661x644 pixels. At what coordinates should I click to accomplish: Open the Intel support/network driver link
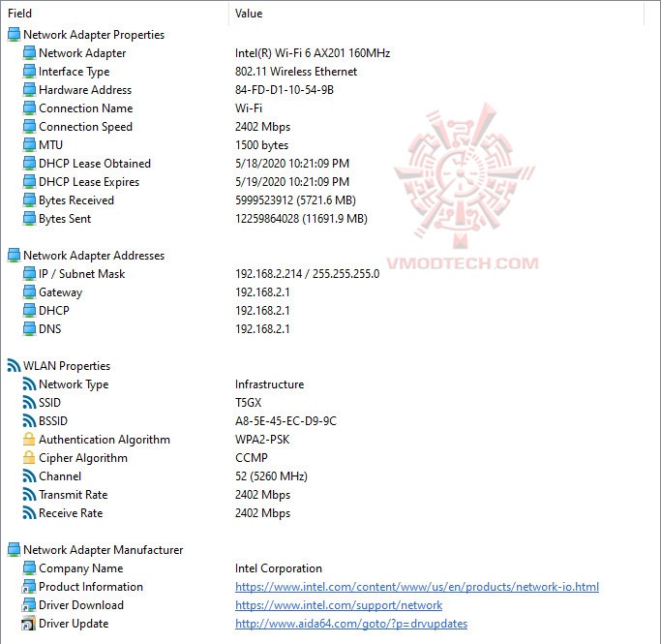tap(339, 605)
